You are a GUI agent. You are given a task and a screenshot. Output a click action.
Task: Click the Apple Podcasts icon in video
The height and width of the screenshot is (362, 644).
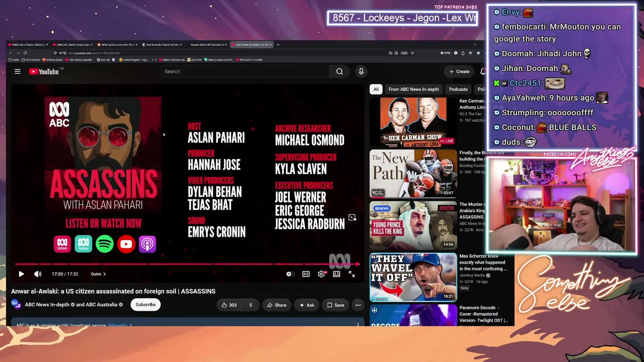point(147,244)
